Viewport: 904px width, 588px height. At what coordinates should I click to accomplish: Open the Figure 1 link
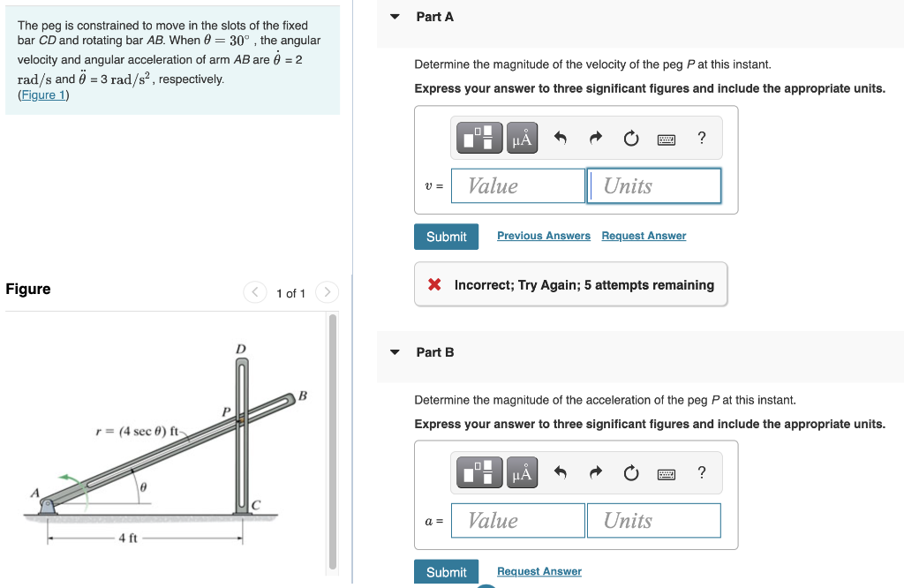pyautogui.click(x=43, y=94)
